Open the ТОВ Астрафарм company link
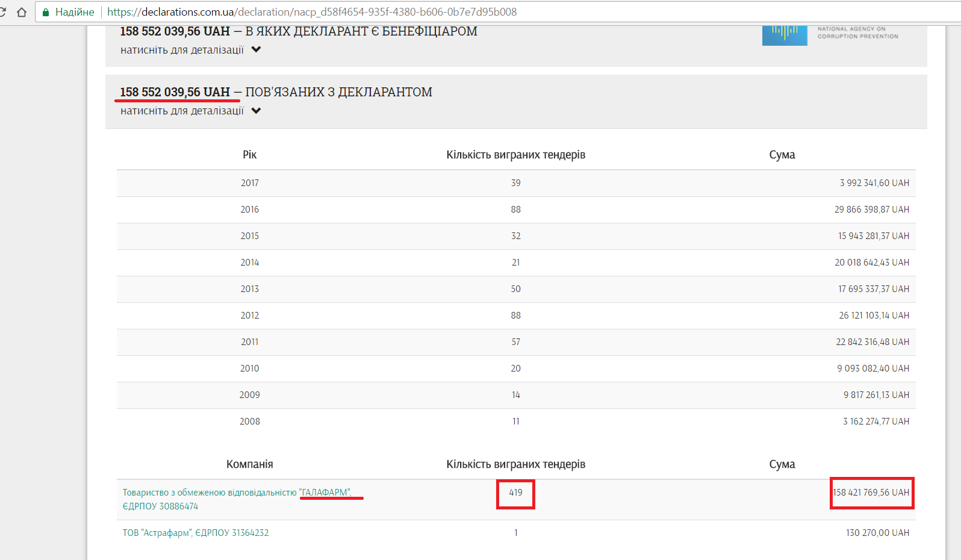This screenshot has height=560, width=961. [196, 533]
